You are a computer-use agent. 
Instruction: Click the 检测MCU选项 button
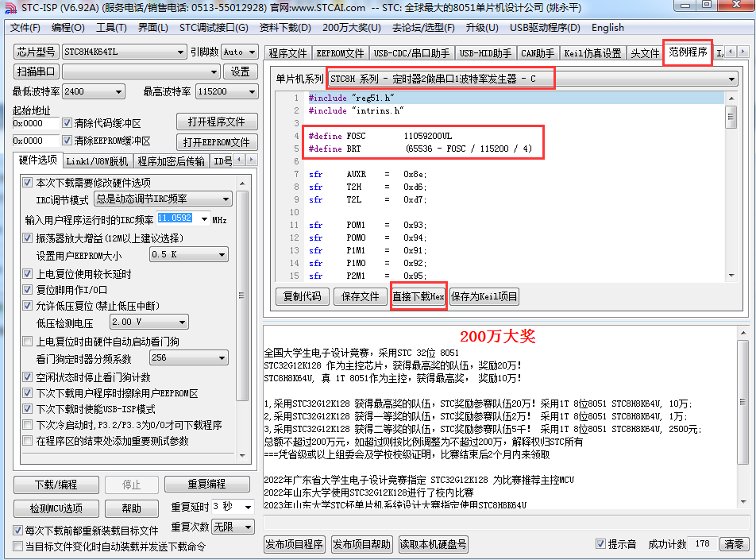[56, 508]
